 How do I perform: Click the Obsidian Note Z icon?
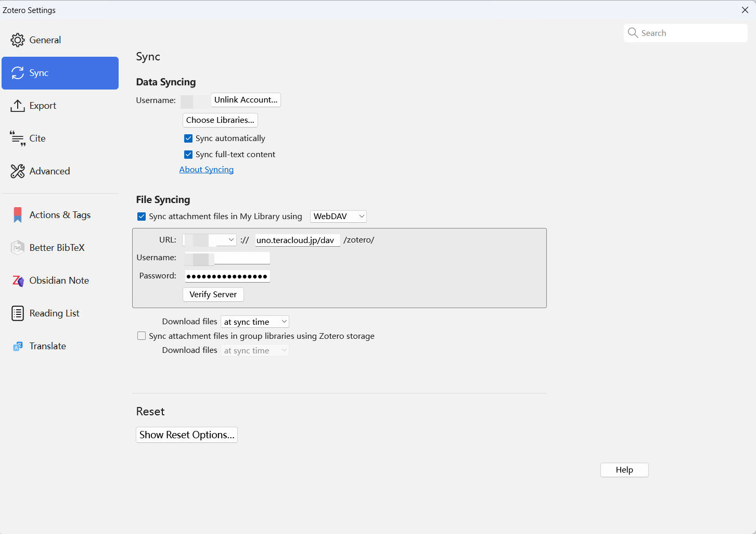coord(18,281)
